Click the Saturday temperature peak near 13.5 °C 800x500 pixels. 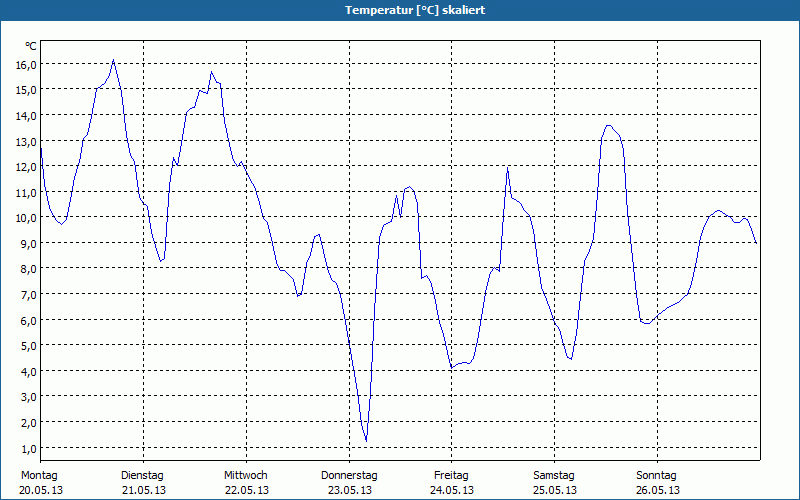(608, 126)
